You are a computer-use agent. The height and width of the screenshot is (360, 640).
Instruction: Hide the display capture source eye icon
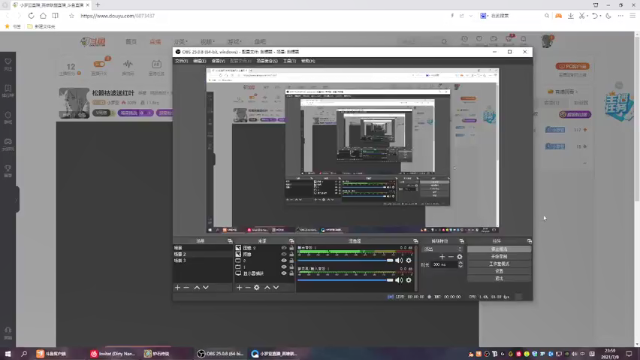[x=284, y=273]
